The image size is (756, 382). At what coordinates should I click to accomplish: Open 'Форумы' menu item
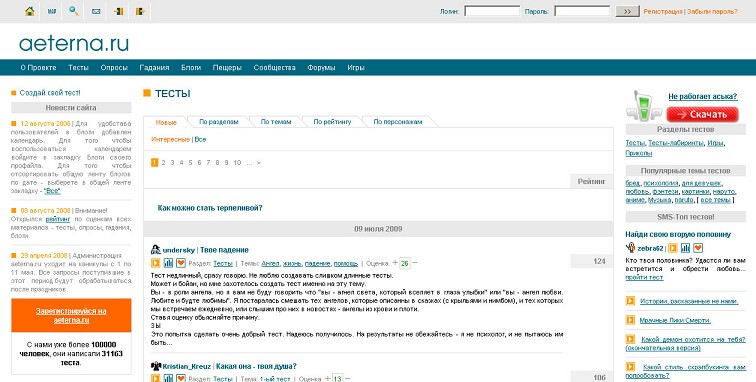coord(321,68)
